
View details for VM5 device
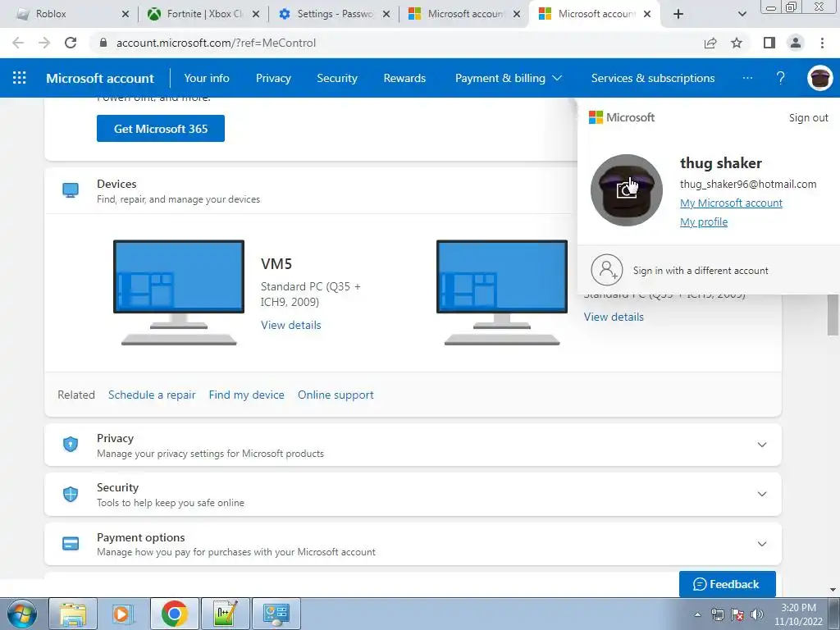(x=291, y=325)
